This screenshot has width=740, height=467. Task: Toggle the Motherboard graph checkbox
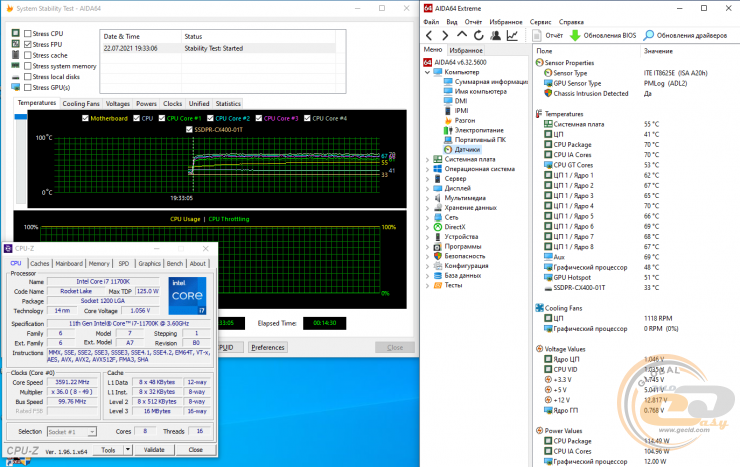point(85,118)
